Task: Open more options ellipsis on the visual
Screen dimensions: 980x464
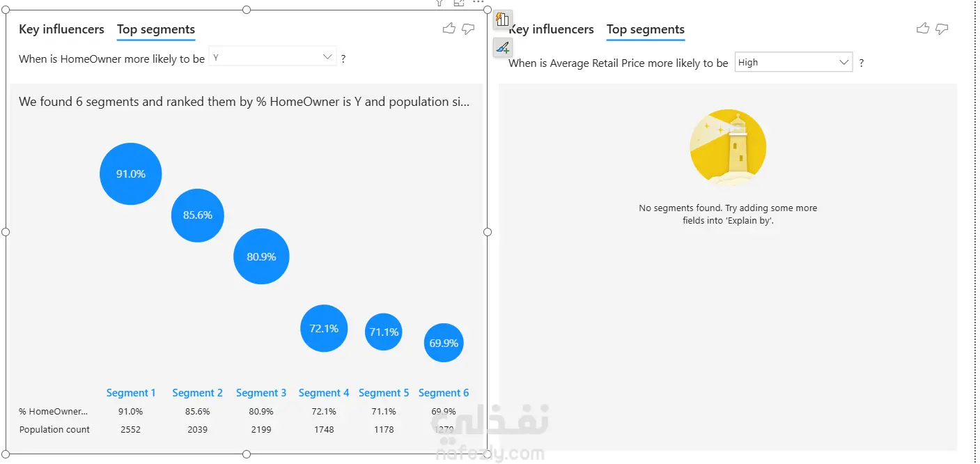Action: [478, 3]
